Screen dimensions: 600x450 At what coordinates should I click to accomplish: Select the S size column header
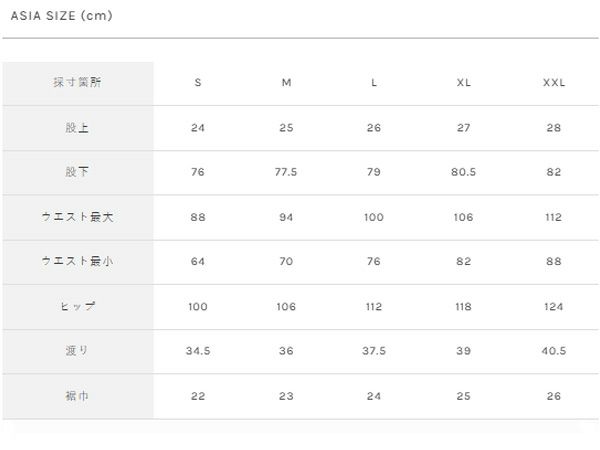click(198, 83)
